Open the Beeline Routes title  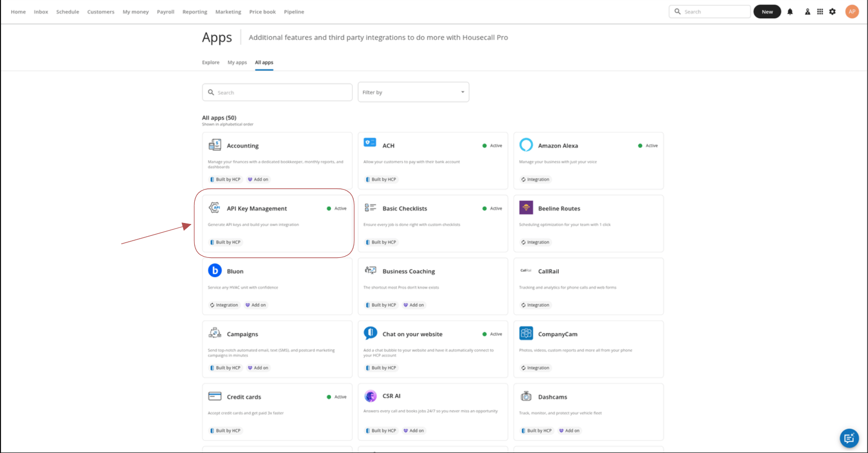(559, 208)
